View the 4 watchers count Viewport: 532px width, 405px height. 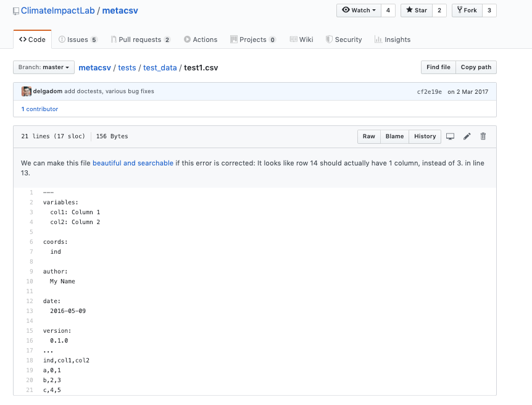[388, 10]
